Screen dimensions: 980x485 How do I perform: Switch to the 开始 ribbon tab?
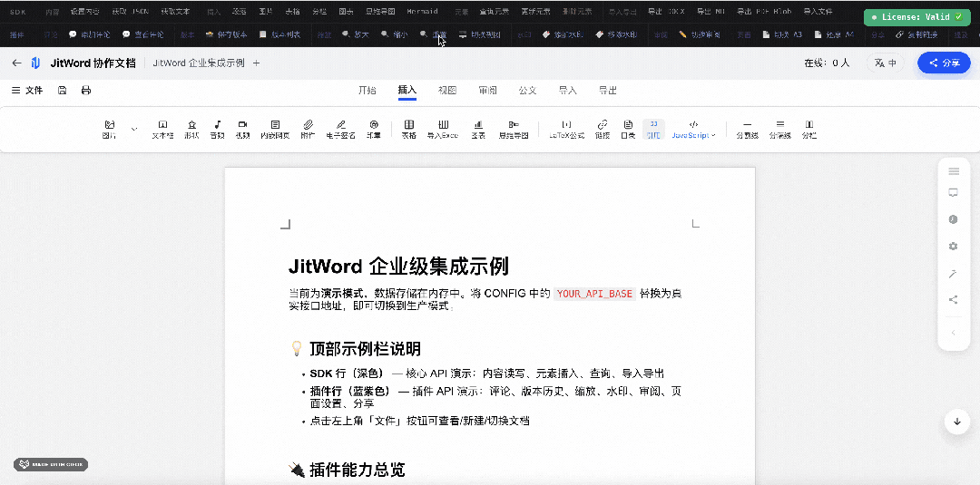367,91
